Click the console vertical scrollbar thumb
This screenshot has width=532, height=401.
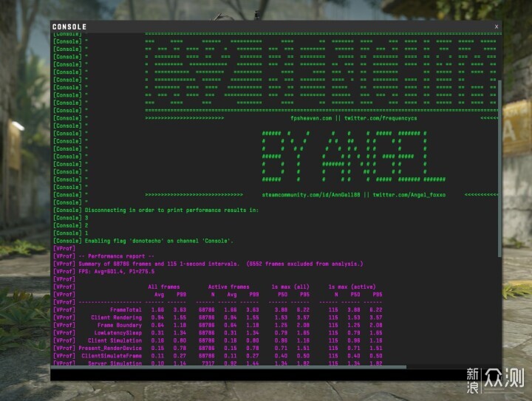coord(499,168)
